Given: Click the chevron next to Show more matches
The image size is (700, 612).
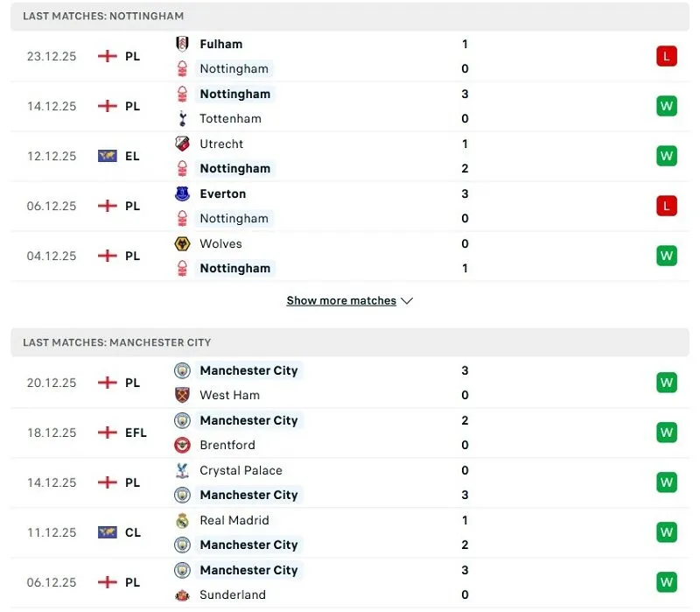Looking at the screenshot, I should tap(406, 300).
